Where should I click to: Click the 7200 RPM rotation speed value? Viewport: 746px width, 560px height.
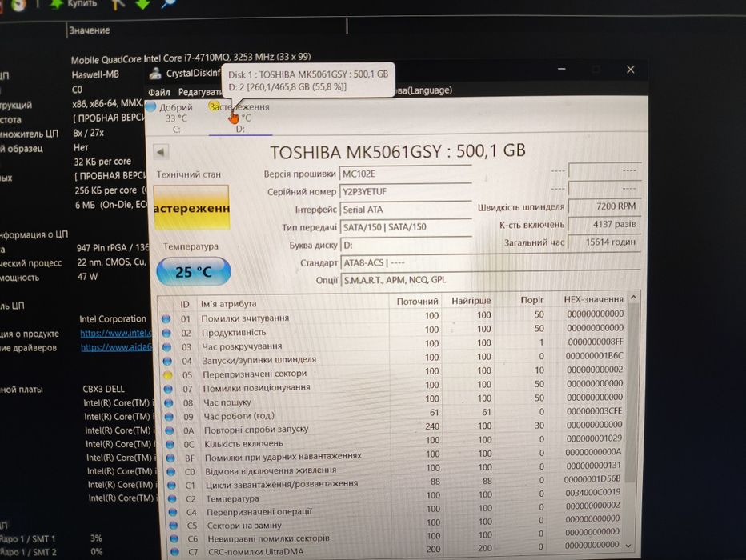(x=604, y=206)
